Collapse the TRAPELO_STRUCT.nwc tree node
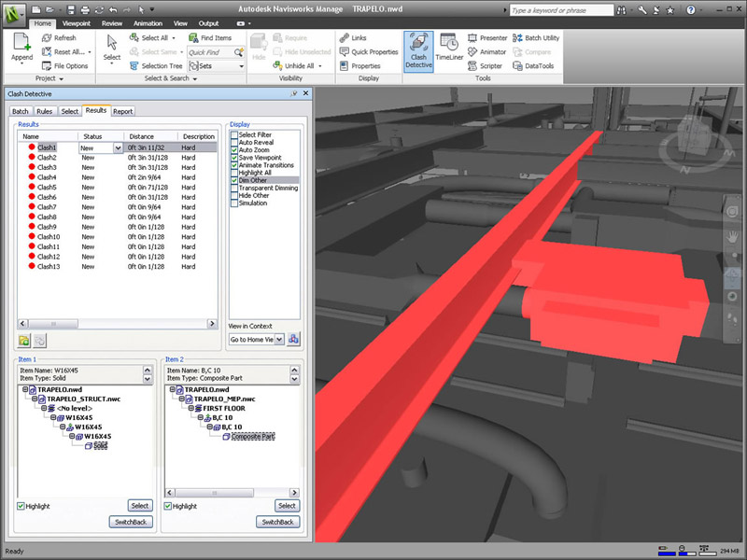 [34, 398]
